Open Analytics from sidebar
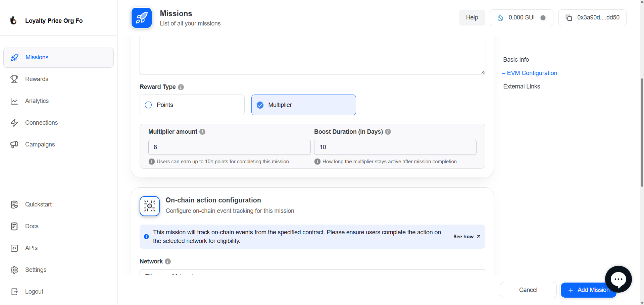The image size is (644, 305). point(58,101)
